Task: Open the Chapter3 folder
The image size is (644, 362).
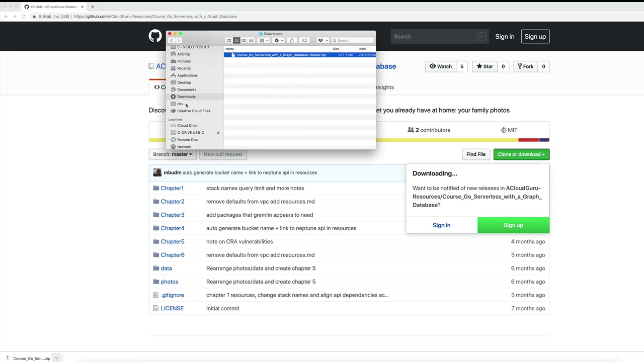Action: 173,215
